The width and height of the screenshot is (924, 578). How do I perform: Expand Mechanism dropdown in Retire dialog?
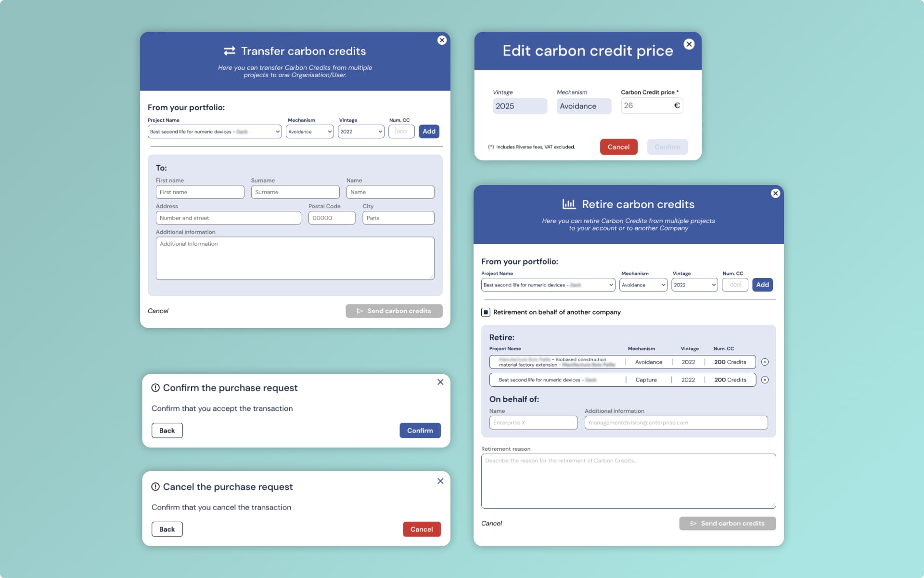(x=643, y=285)
